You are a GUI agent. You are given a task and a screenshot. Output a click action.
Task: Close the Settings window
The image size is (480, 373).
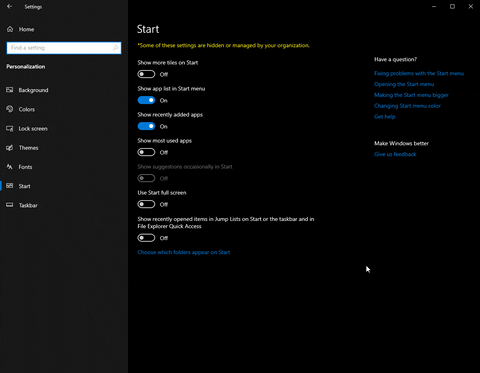(470, 6)
